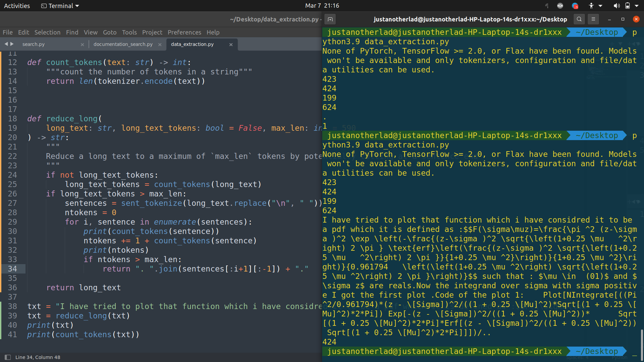Viewport: 644px width, 362px height.
Task: Open the terminal hamburger menu icon
Action: [x=593, y=19]
